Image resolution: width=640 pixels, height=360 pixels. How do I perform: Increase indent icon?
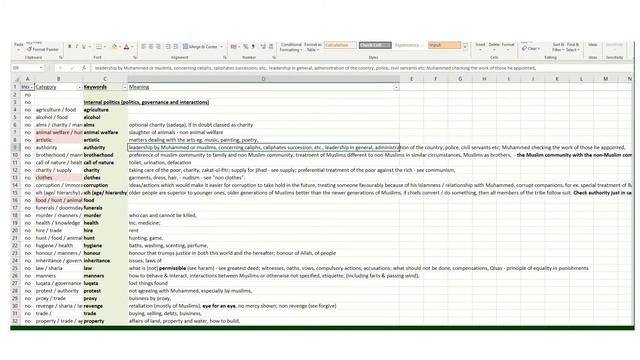pos(176,47)
